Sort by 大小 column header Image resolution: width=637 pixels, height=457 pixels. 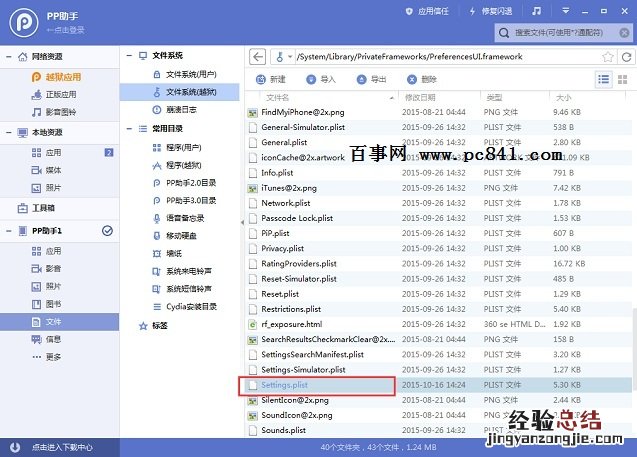[563, 97]
